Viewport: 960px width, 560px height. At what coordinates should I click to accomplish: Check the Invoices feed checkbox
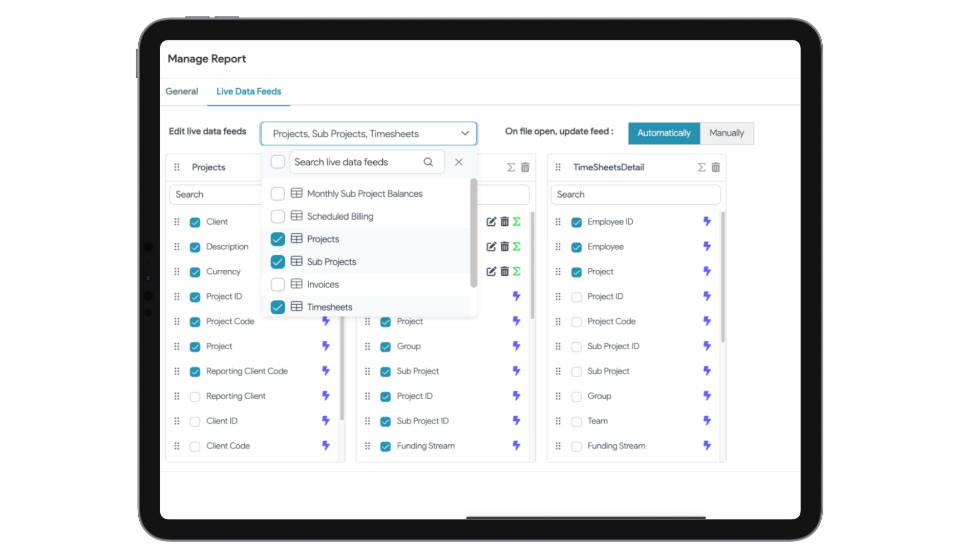pyautogui.click(x=278, y=285)
